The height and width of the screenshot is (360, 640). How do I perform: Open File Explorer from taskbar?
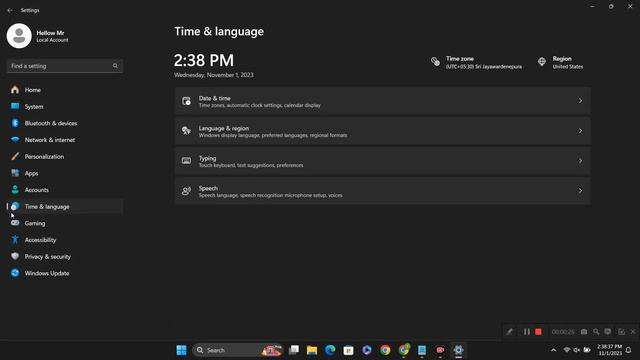point(312,350)
